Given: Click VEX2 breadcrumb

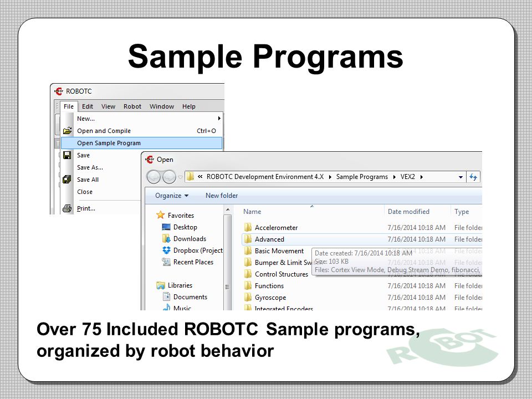Looking at the screenshot, I should [x=407, y=177].
